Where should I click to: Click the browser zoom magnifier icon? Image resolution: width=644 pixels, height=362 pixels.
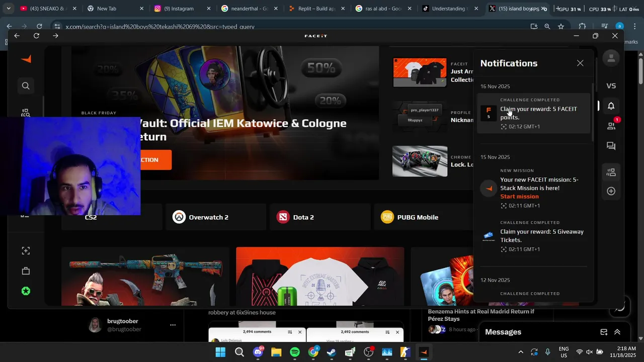point(547,27)
